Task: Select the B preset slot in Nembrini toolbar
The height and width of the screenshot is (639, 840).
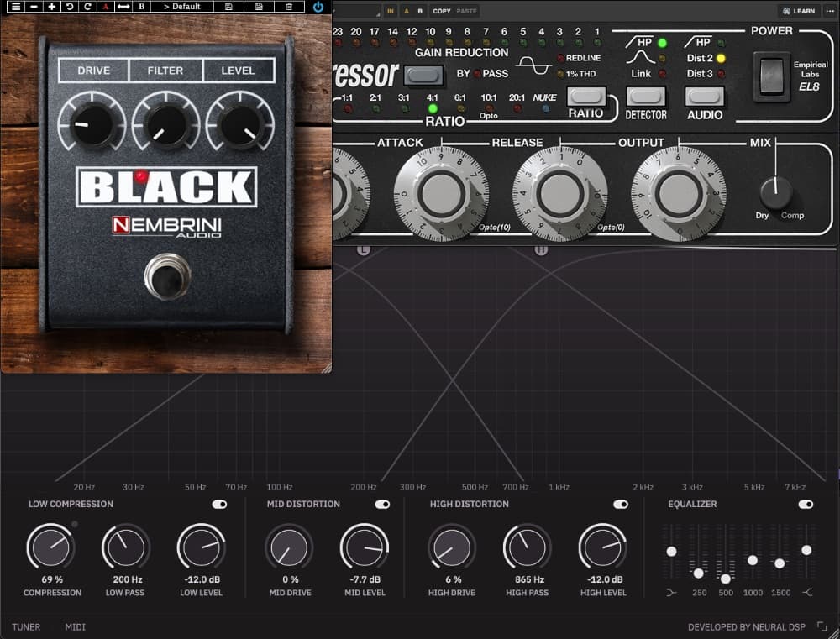Action: point(141,7)
